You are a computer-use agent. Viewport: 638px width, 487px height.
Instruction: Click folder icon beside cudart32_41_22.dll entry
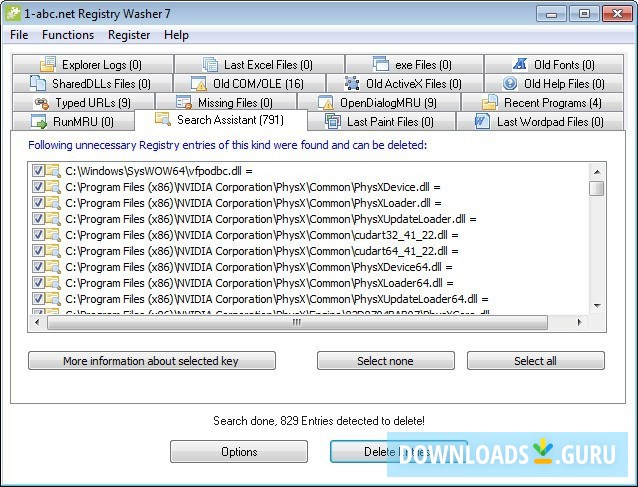tap(53, 235)
